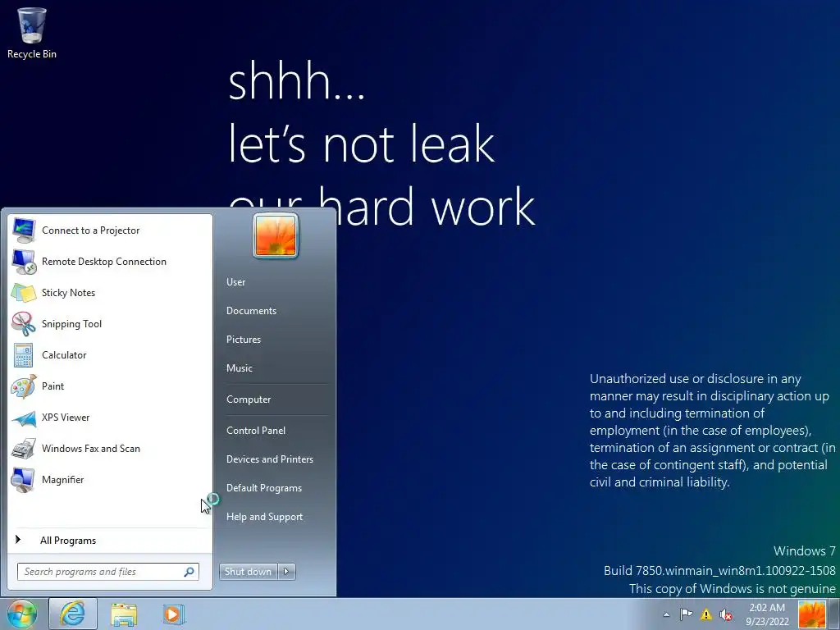
Task: Open the Recycle Bin desktop icon
Action: click(32, 32)
